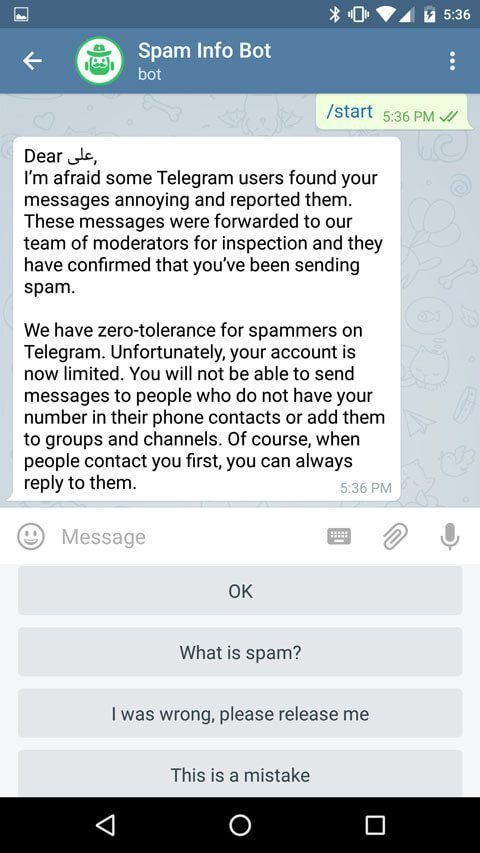Image resolution: width=480 pixels, height=853 pixels.
Task: Tap the paperclip attachment icon
Action: coord(395,536)
